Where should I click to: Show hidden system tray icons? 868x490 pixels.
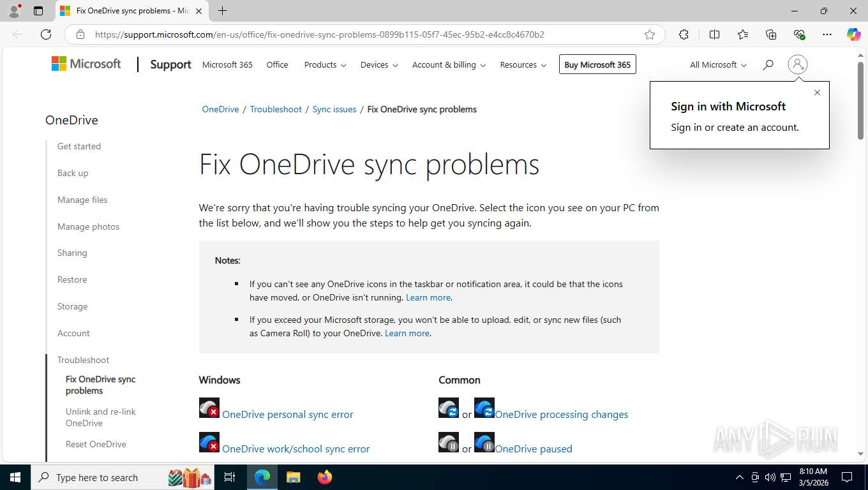740,477
